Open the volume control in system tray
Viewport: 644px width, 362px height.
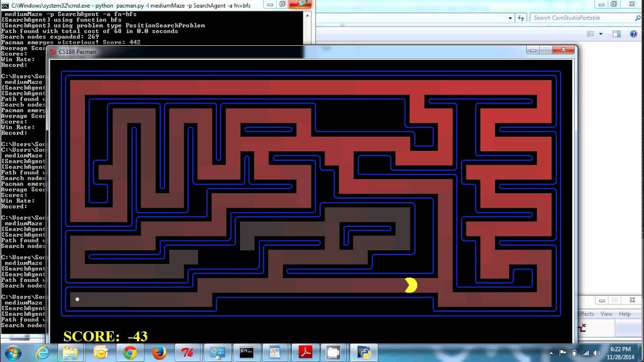[597, 353]
